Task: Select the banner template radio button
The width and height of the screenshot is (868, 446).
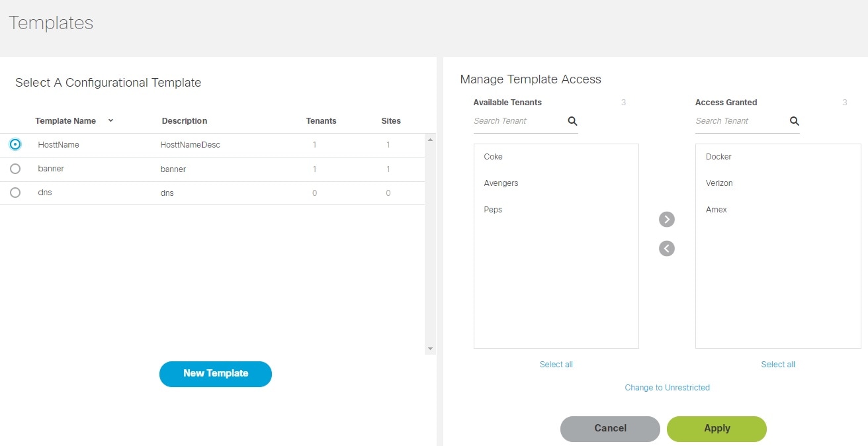Action: (x=15, y=168)
